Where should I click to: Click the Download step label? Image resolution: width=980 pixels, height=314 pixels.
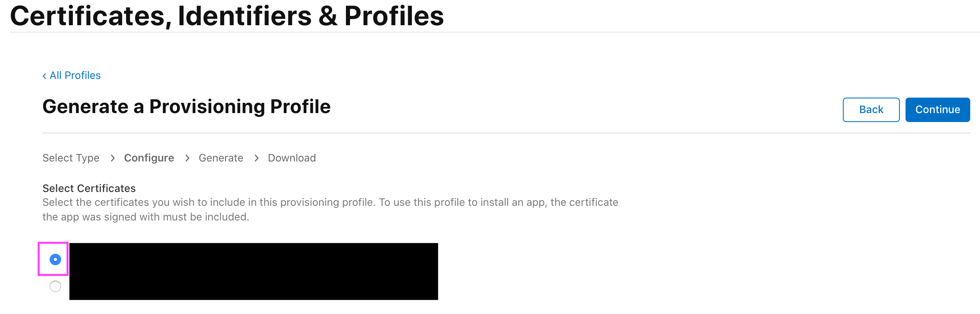point(292,158)
